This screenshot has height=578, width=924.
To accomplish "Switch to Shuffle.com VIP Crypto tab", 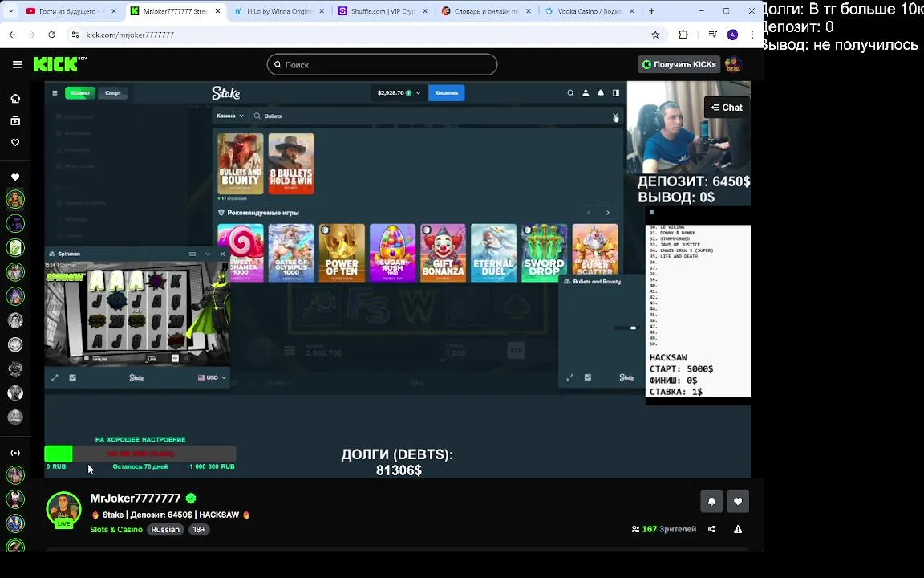I will click(x=383, y=11).
